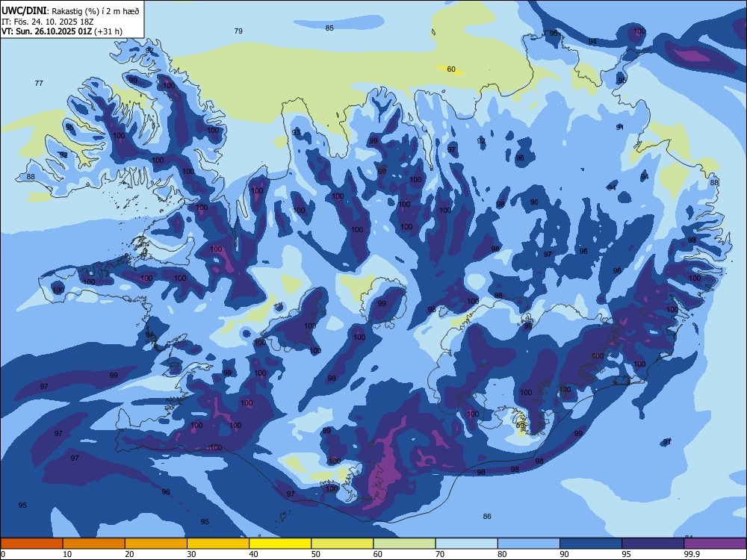Click the bright yellow 40–50 legend swatch
Viewport: 747px width, 560px height.
(x=280, y=544)
